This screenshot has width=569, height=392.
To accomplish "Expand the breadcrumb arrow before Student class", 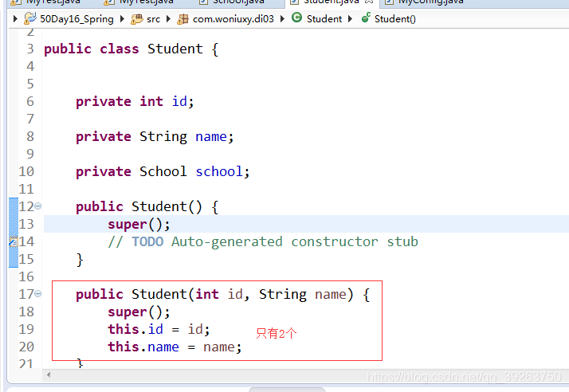I will (282, 18).
